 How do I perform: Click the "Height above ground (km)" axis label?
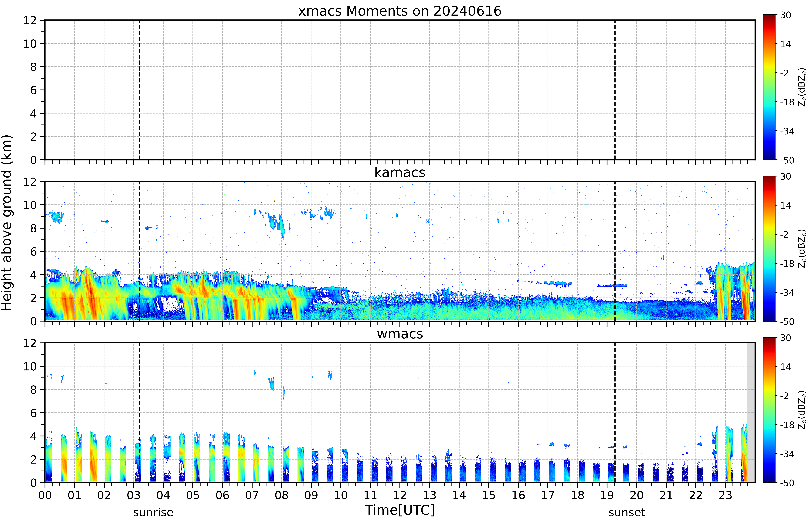(7, 223)
